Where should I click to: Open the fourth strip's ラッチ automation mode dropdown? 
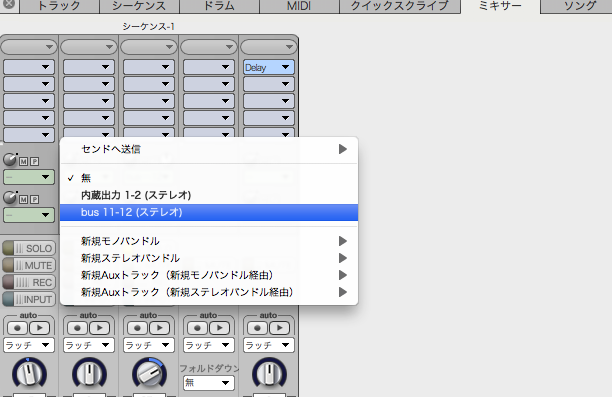point(209,345)
